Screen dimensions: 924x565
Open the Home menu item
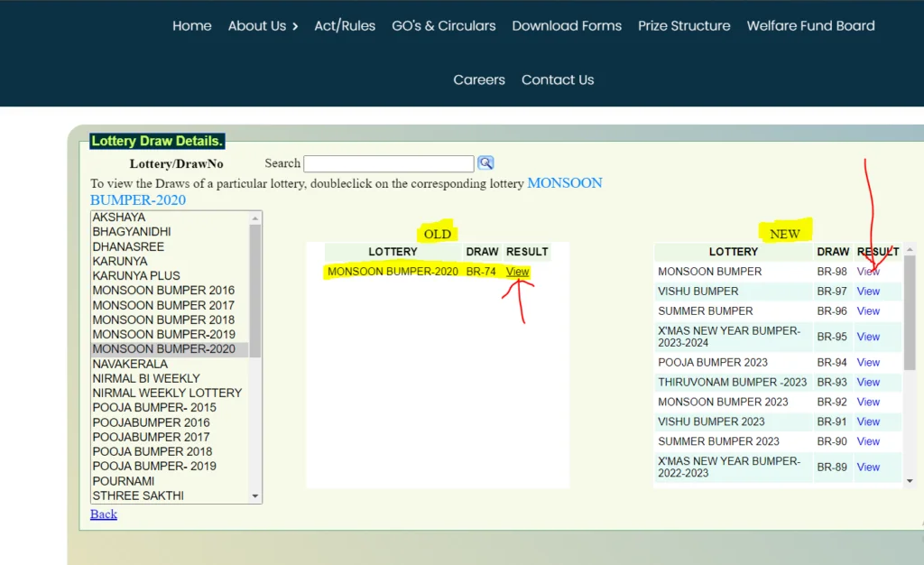[191, 26]
